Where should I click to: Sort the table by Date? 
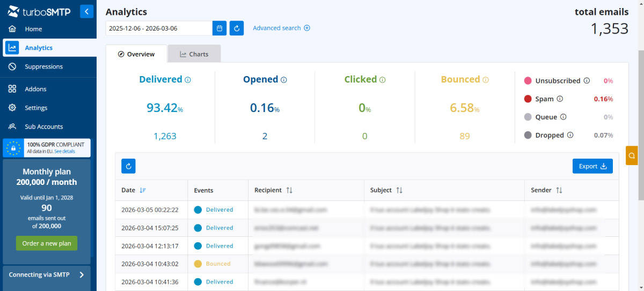[142, 190]
